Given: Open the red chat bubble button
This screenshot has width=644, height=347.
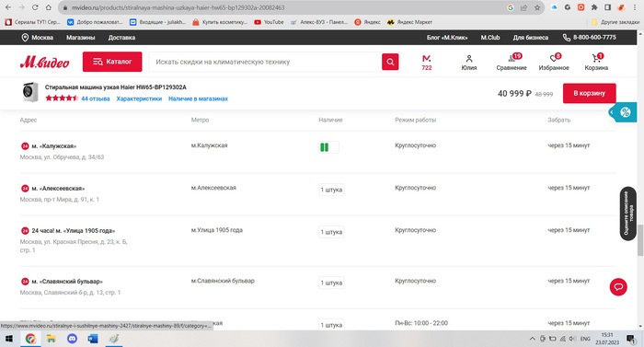Looking at the screenshot, I should pos(618,286).
